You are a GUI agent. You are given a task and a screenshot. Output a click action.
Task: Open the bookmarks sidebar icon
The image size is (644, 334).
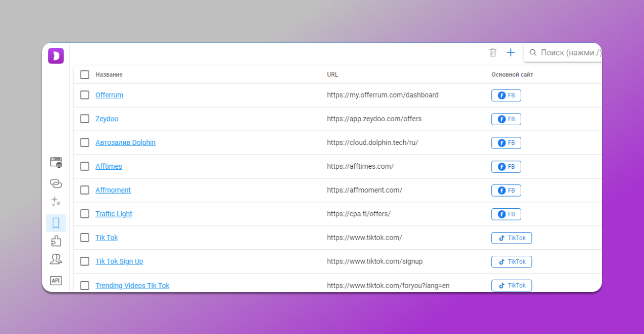[56, 223]
